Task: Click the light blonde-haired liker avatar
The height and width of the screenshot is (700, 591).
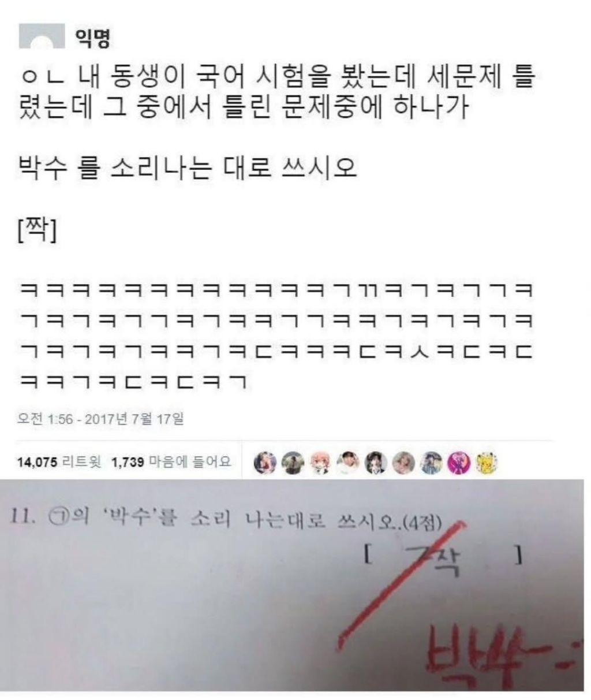Action: pos(403,463)
